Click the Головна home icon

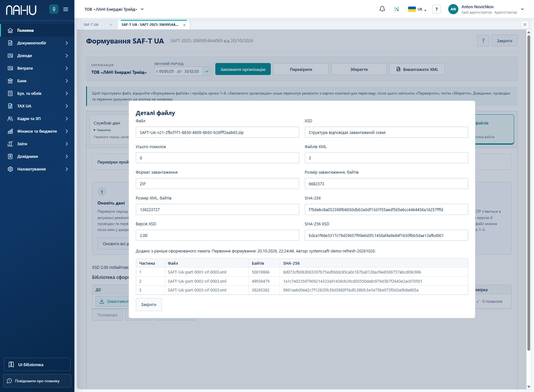(10, 30)
